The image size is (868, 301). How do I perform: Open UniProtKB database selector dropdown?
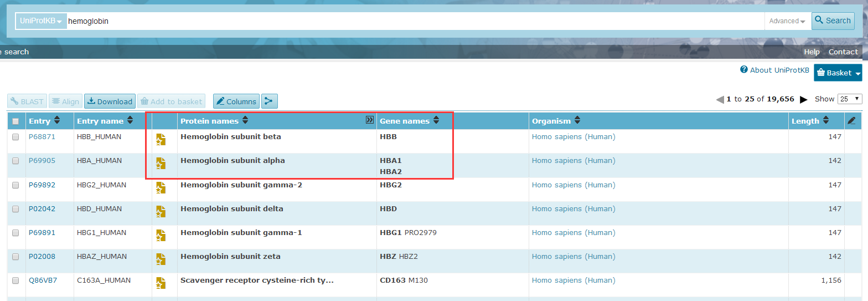41,21
